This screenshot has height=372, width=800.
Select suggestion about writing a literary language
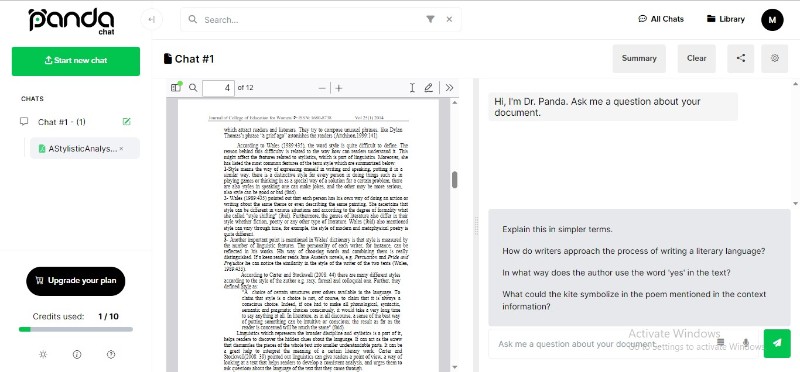click(633, 251)
